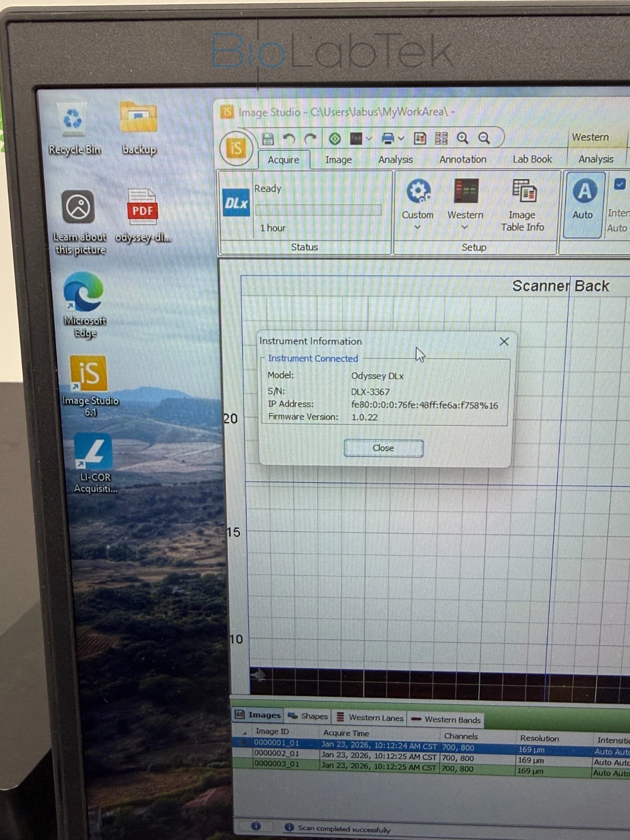Switch to the Analysis ribbon tab
Screen dimensions: 630x840
point(395,160)
